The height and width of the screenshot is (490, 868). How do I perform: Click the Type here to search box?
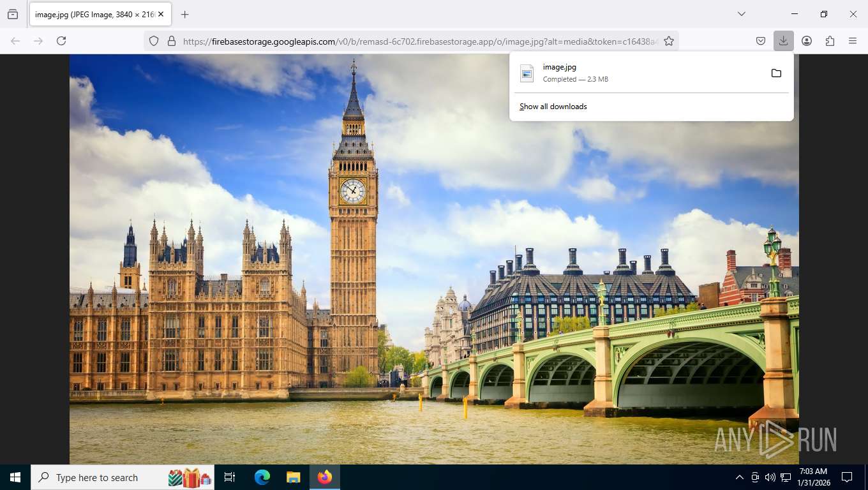(x=123, y=477)
